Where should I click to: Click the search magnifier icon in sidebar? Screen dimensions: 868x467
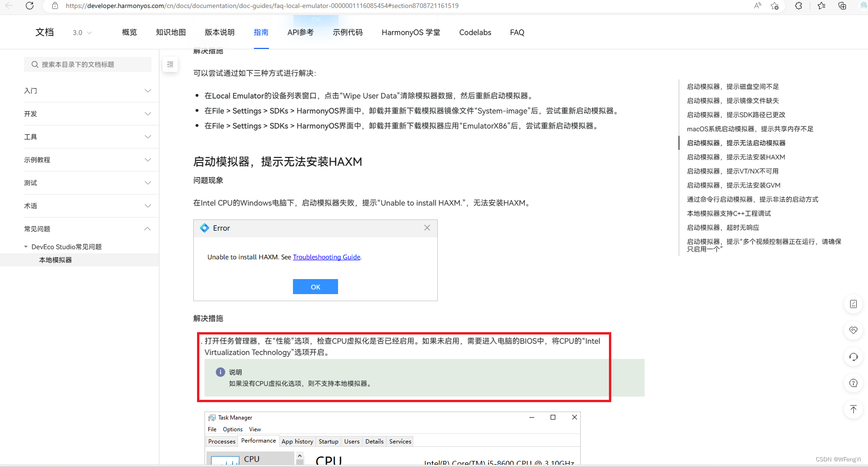(35, 64)
